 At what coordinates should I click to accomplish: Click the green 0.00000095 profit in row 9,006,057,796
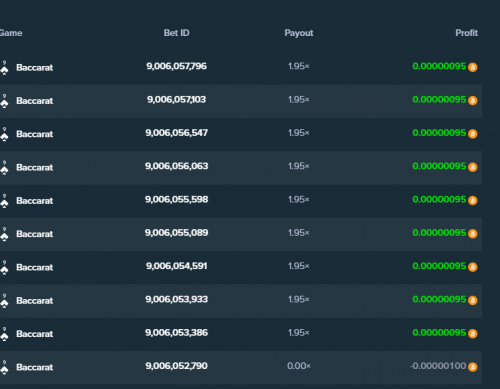(439, 66)
